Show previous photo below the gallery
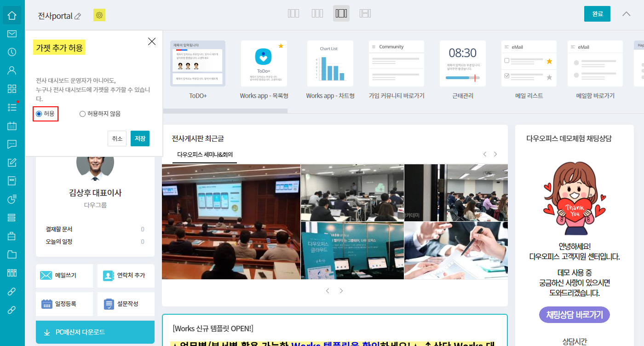Screen dimensions: 644x346 coord(328,291)
